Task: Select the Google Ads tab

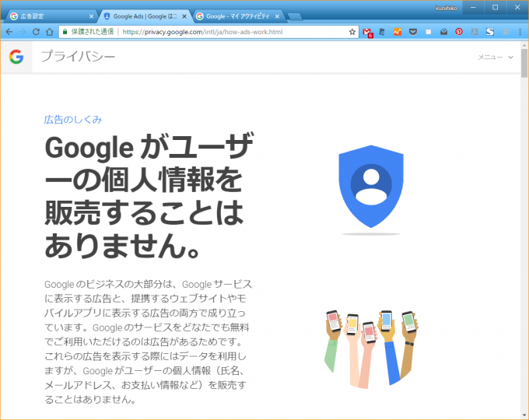Action: coord(145,16)
